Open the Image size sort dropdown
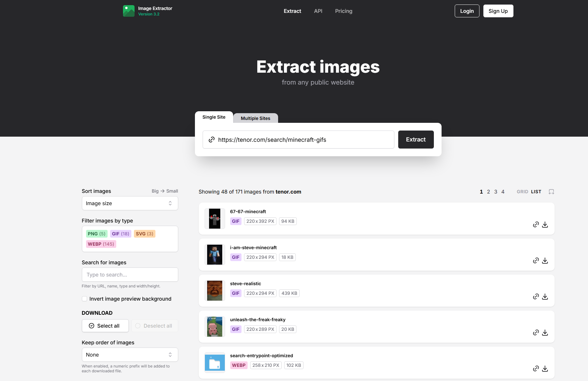 pyautogui.click(x=130, y=203)
